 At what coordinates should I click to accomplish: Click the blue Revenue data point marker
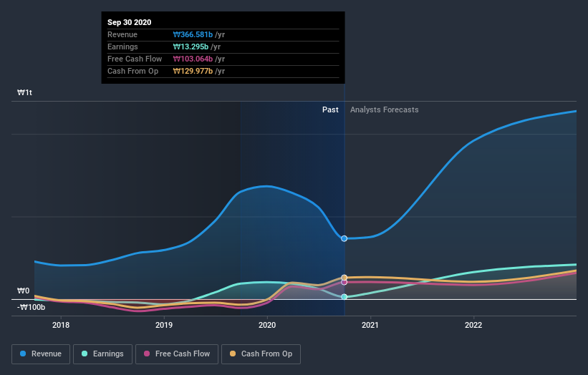[x=344, y=238]
